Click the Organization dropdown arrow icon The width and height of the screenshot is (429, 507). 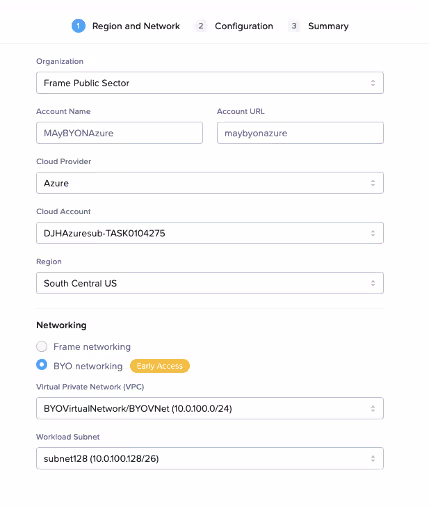click(373, 83)
